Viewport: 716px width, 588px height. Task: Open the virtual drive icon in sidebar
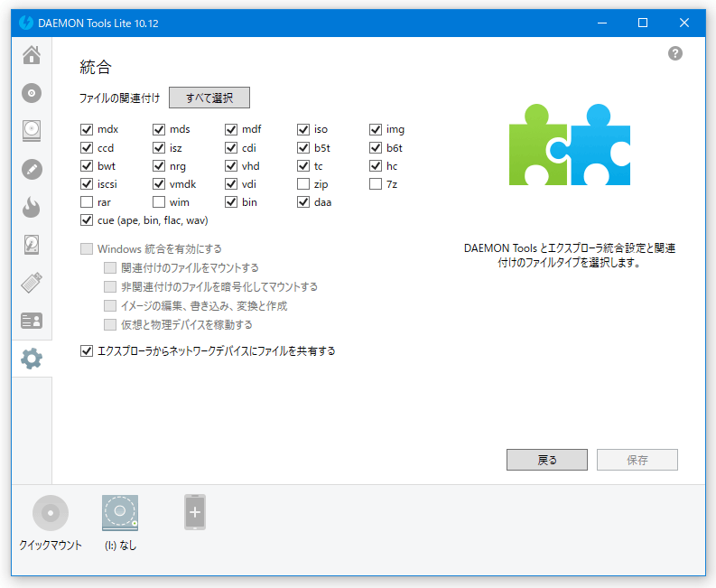click(32, 131)
